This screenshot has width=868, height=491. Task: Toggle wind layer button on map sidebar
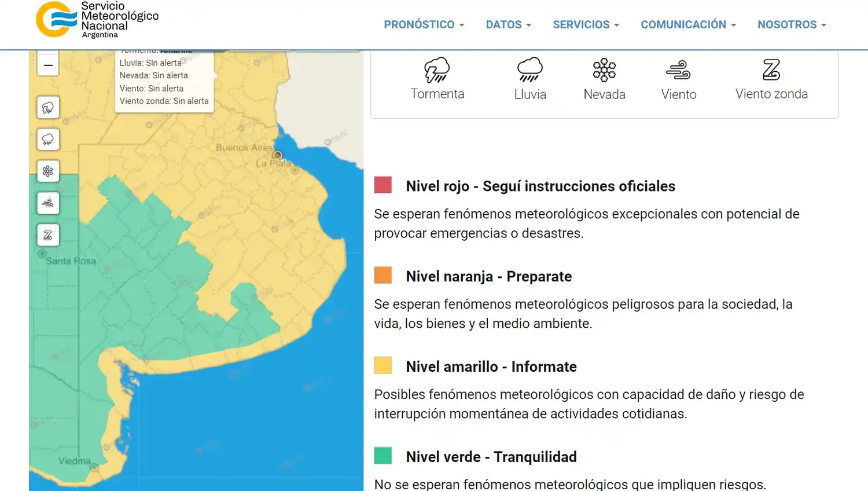tap(48, 203)
